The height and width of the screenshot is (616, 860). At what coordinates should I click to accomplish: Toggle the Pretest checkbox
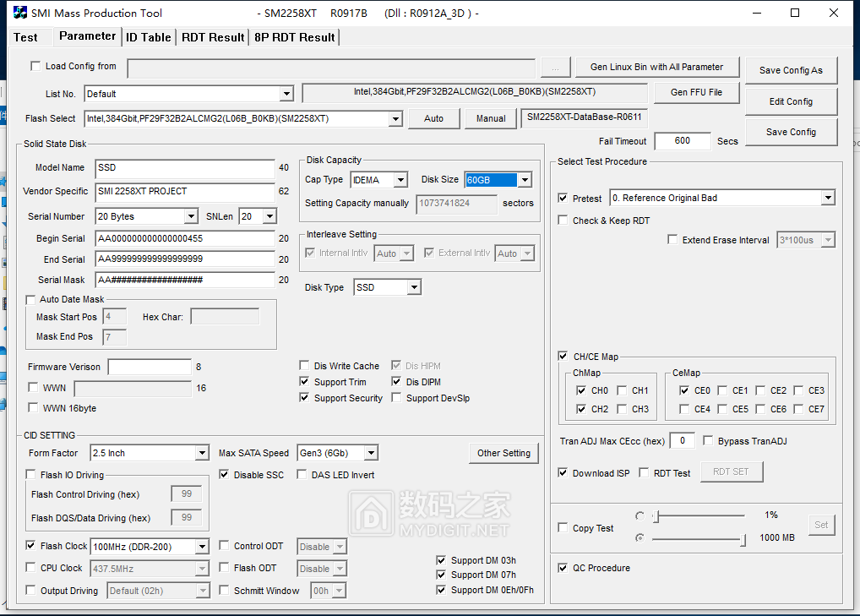tap(563, 198)
